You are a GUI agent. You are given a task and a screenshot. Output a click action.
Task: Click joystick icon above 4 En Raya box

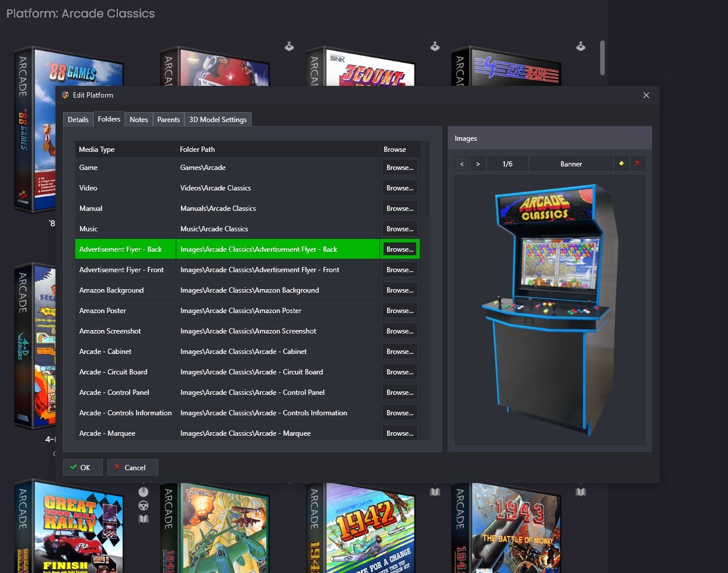tap(580, 46)
